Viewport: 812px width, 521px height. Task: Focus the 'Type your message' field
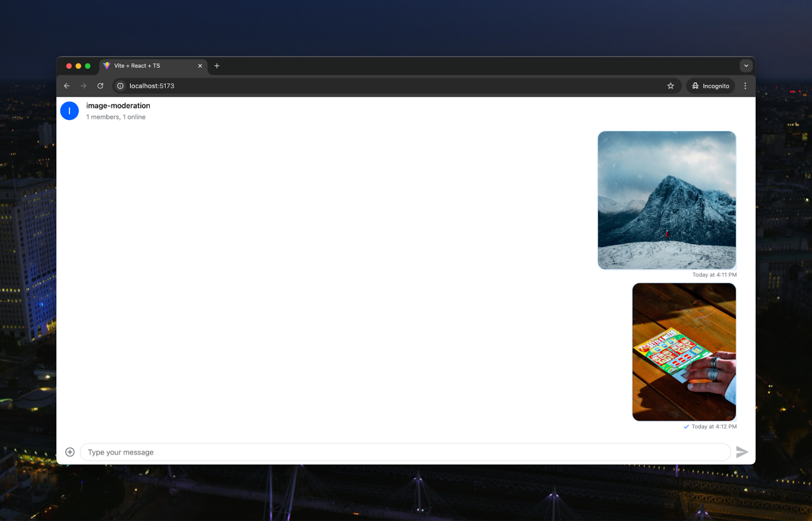(x=355, y=451)
